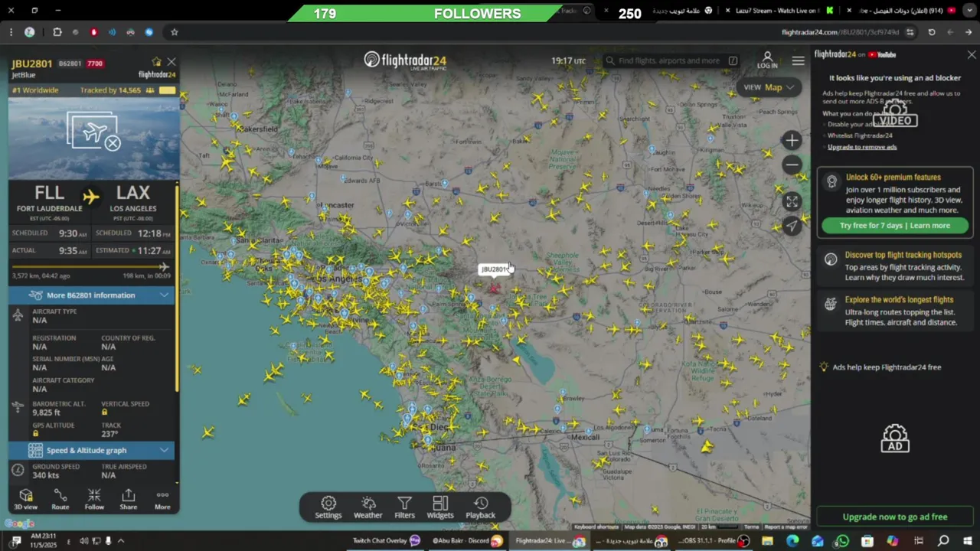Share the JBU2801 flight
The image size is (980, 551).
point(129,499)
